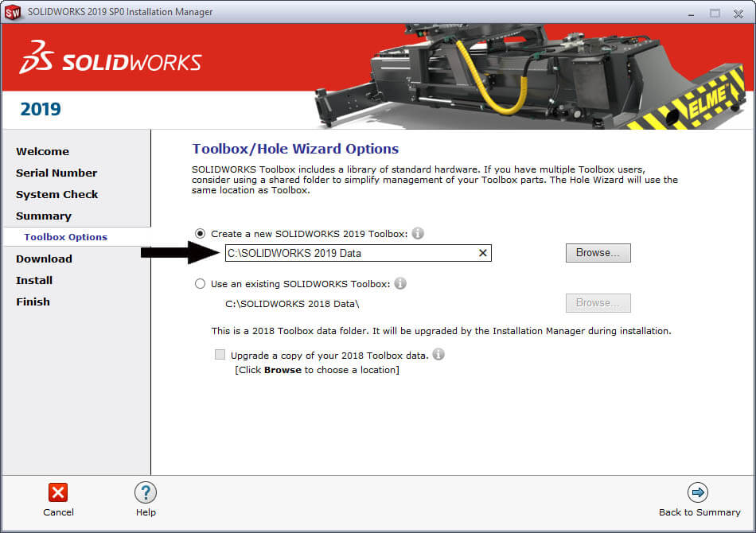Open the System Check step
This screenshot has height=533, width=756.
[57, 194]
